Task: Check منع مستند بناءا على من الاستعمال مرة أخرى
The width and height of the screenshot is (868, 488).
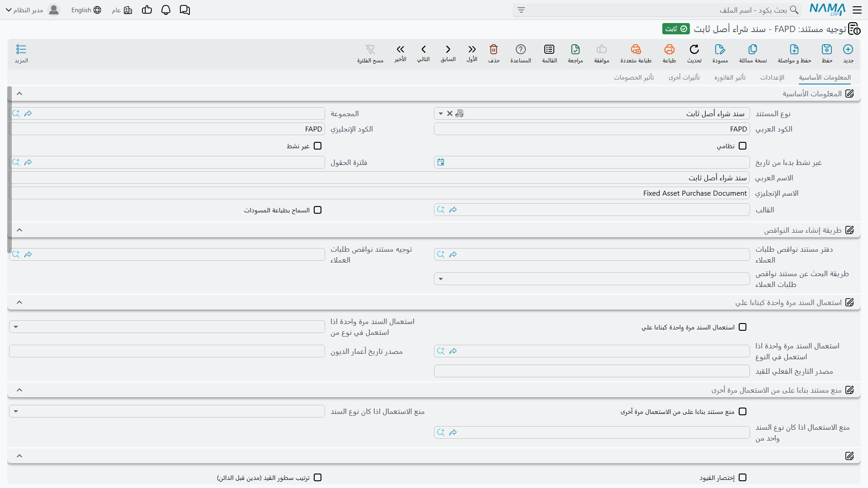Action: [x=743, y=412]
